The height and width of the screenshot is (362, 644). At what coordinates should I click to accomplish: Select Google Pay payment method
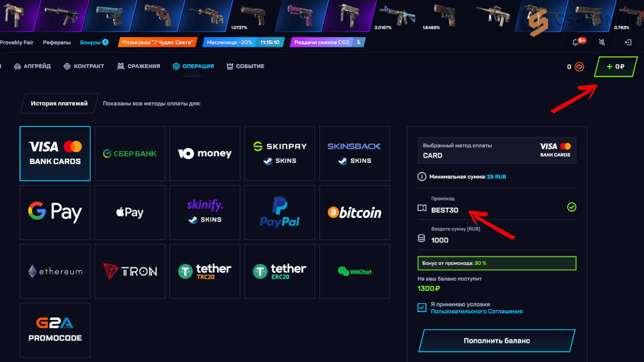[x=55, y=212]
